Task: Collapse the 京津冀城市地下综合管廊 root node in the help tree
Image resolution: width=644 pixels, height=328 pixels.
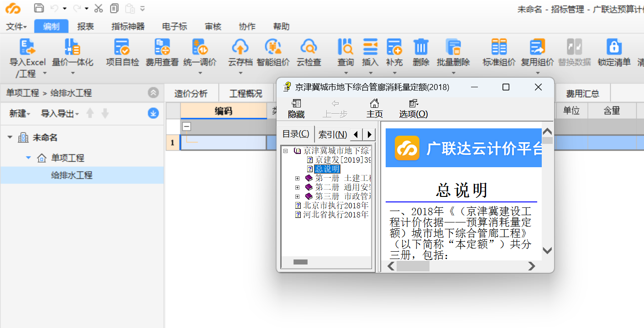Action: pos(285,150)
